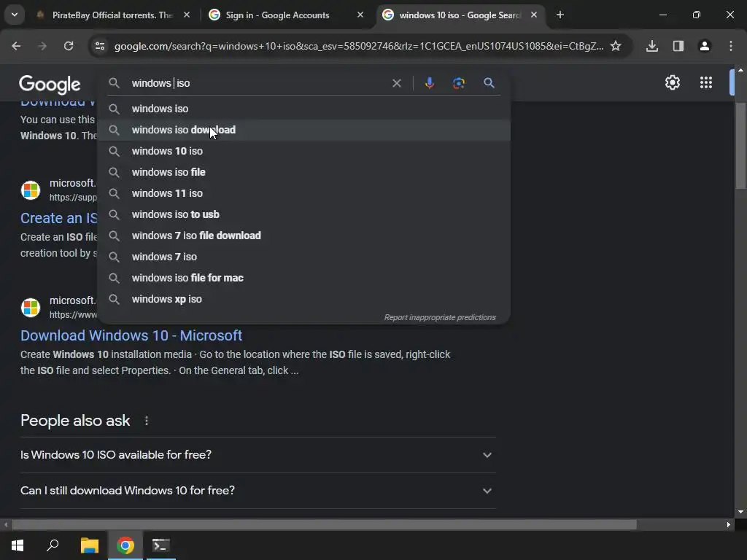Click the Chrome address bar URL
The height and width of the screenshot is (560, 747).
[x=358, y=46]
